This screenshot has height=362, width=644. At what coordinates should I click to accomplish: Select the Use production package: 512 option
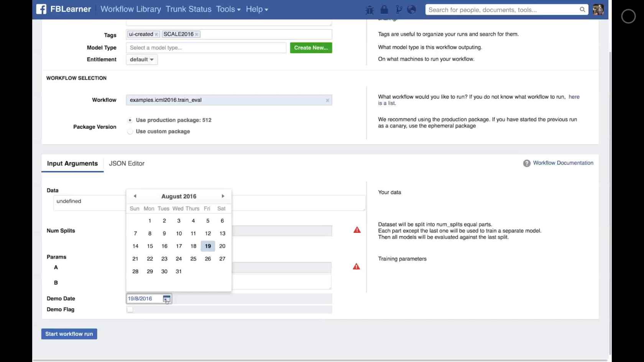coord(130,120)
